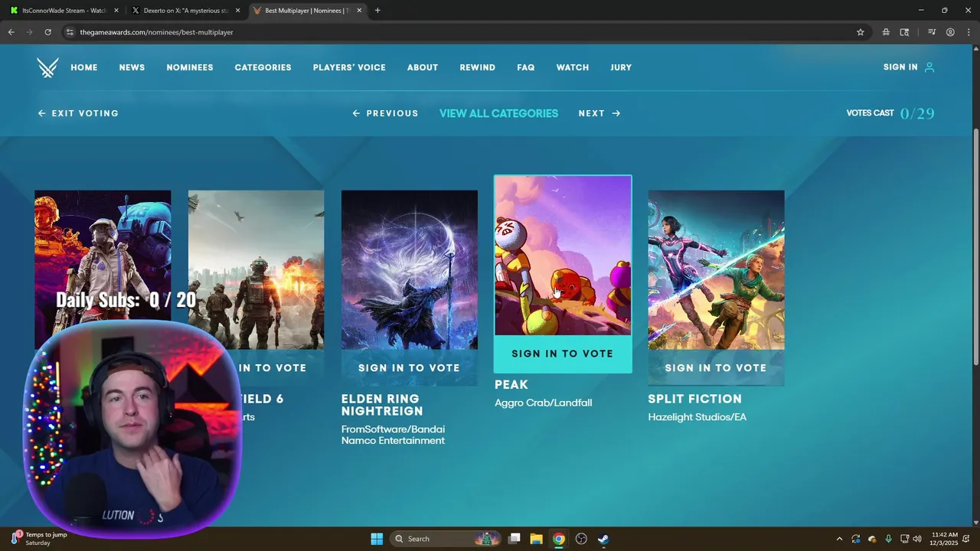
Task: Go to PREVIOUS category
Action: [x=385, y=113]
